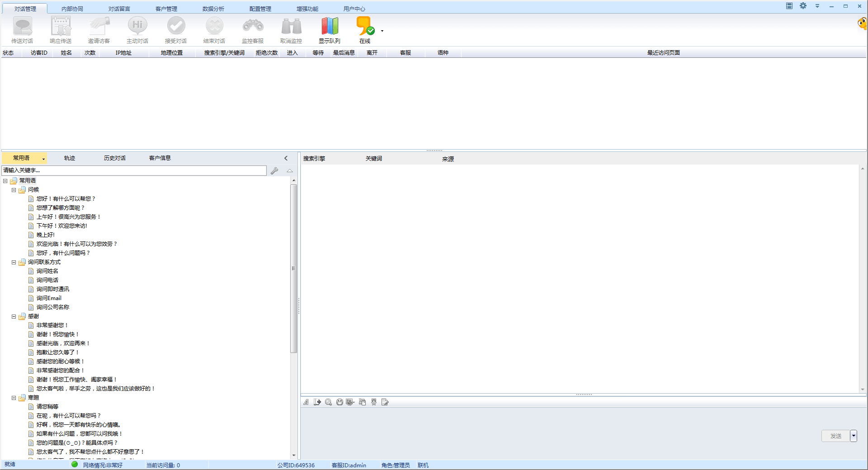Open the settings gear in title bar

803,6
